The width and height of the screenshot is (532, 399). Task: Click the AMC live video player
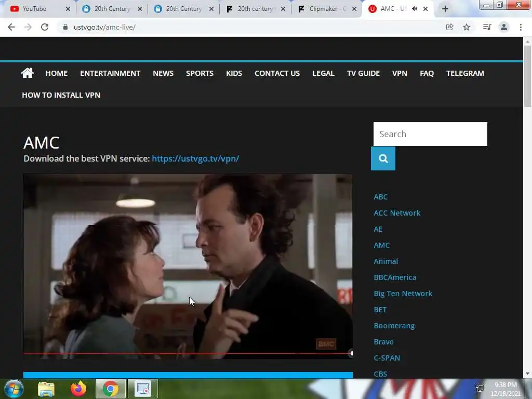pyautogui.click(x=188, y=267)
